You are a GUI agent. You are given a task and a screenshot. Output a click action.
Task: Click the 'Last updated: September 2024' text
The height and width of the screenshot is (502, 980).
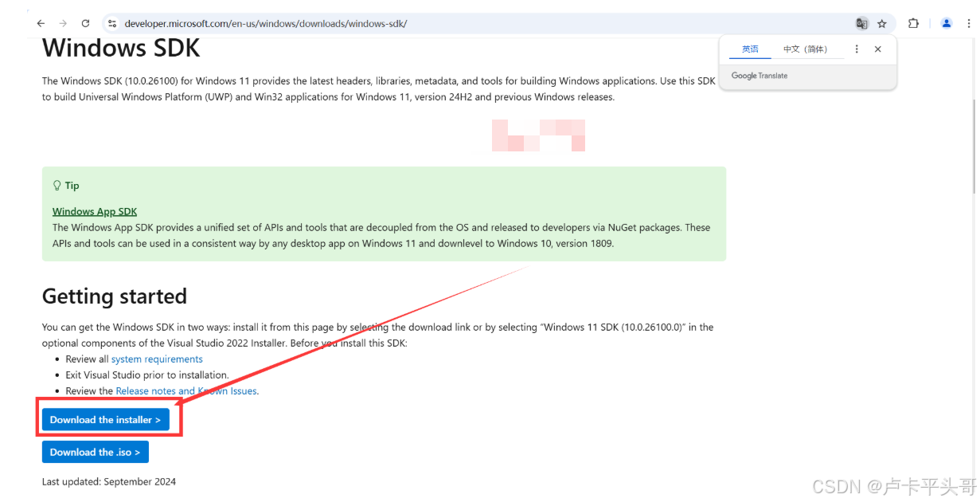[x=109, y=482]
